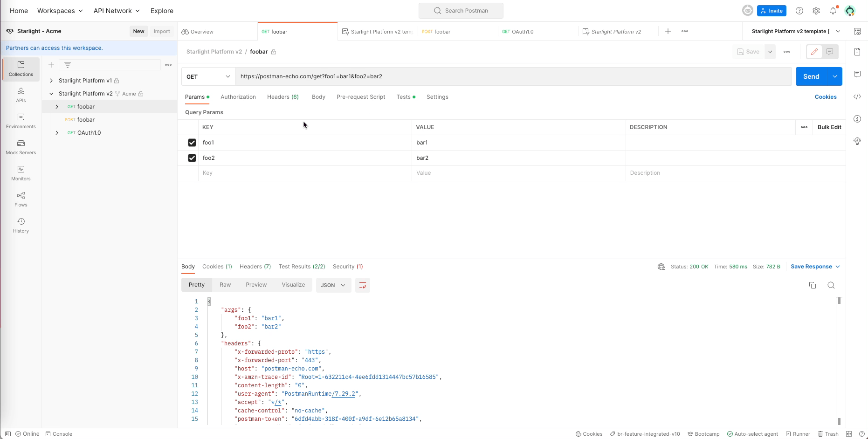Toggle response line wrapping icon

[x=363, y=285]
